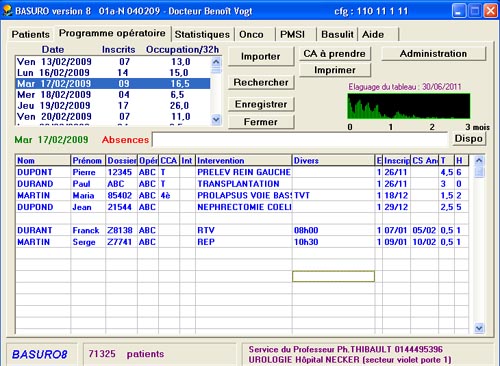This screenshot has height=366, width=500.
Task: Click the Intervention column header
Action: (x=244, y=161)
